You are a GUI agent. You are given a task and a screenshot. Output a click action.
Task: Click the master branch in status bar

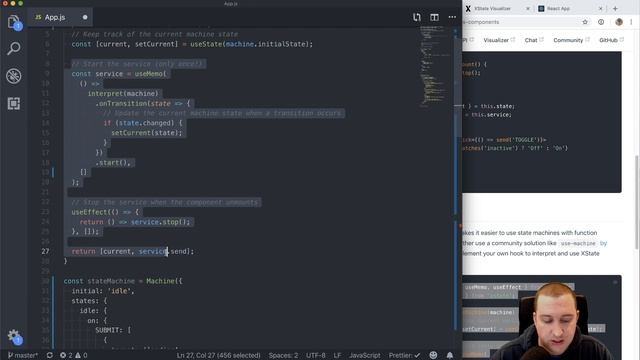[23, 356]
